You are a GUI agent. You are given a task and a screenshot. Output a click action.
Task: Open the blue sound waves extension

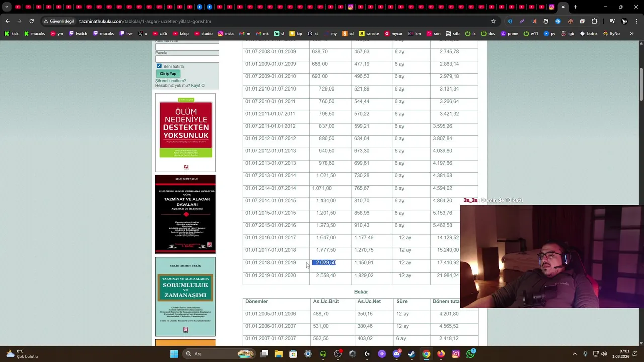510,21
